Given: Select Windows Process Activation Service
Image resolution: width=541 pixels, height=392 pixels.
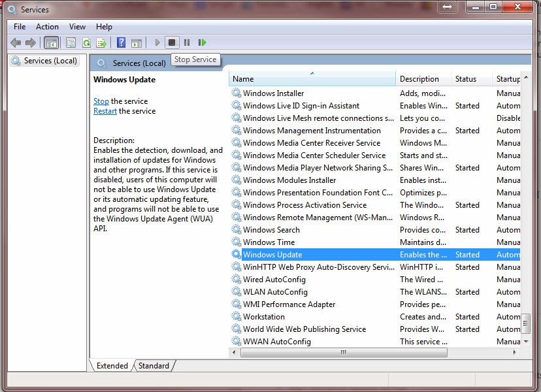Looking at the screenshot, I should tap(375, 205).
